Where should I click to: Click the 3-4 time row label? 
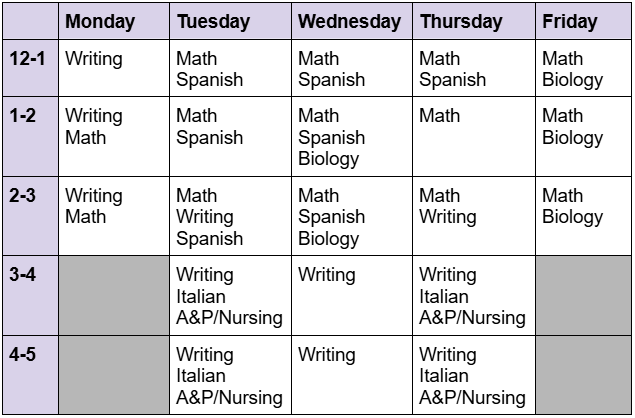coord(30,295)
